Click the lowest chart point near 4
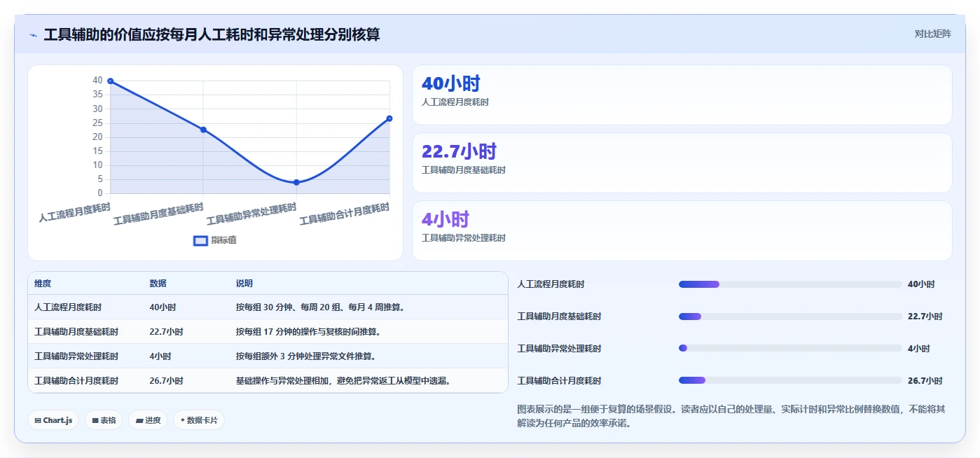980x458 pixels. tap(296, 182)
